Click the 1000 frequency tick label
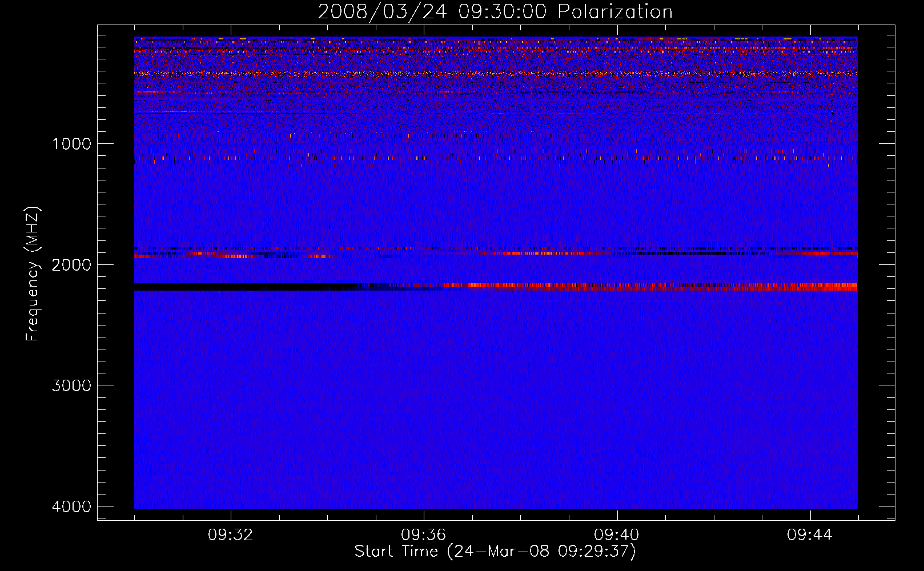This screenshot has width=924, height=571. tap(72, 143)
